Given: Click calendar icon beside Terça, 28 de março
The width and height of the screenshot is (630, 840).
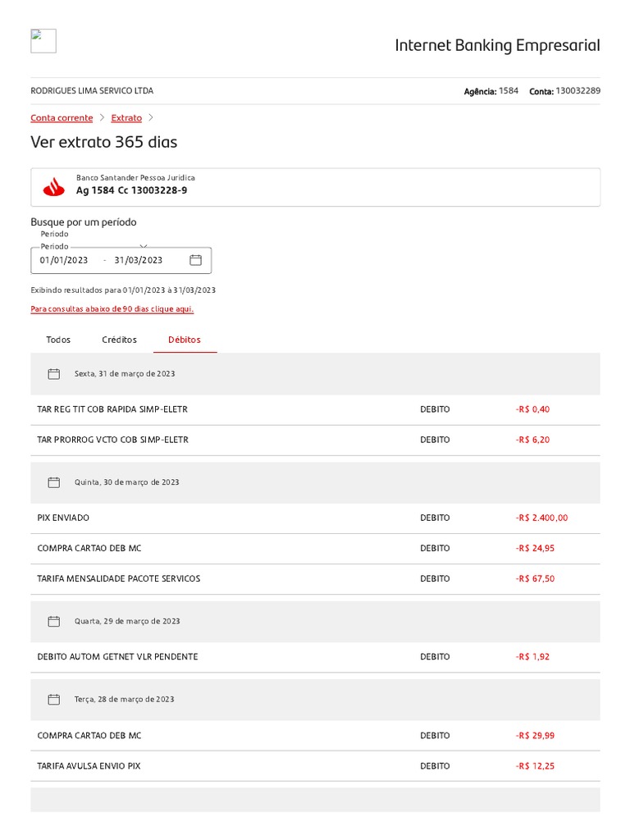Looking at the screenshot, I should pos(54,700).
